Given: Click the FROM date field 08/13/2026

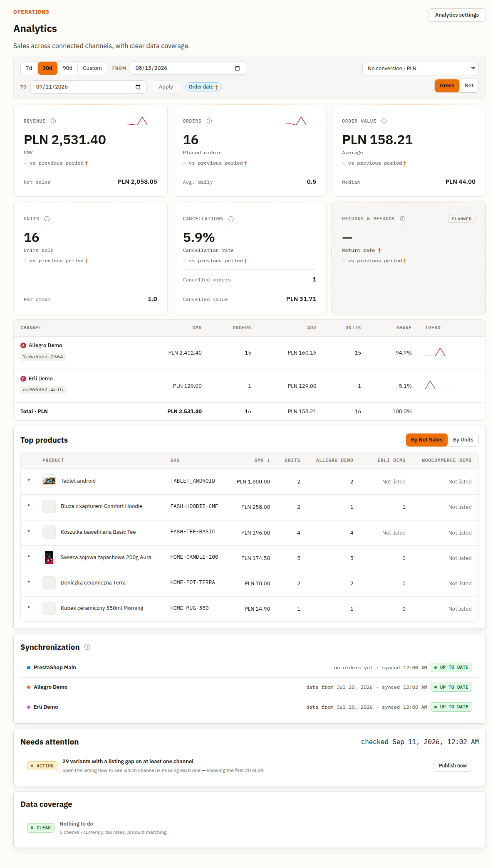Looking at the screenshot, I should (188, 68).
